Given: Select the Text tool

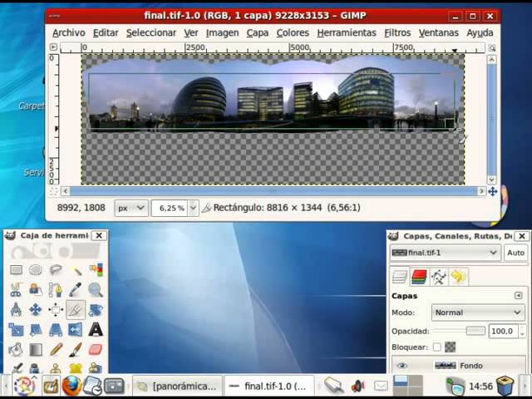Looking at the screenshot, I should [96, 330].
